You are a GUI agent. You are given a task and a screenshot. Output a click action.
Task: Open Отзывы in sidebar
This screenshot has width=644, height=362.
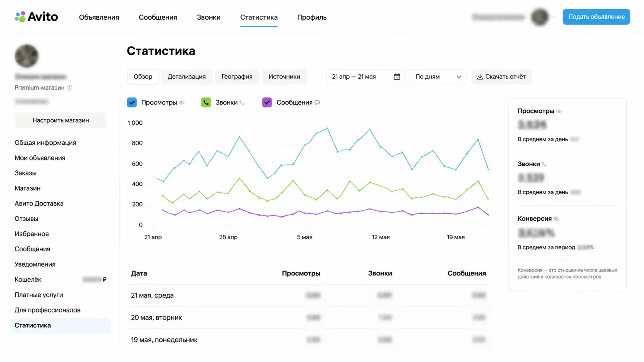click(x=27, y=219)
